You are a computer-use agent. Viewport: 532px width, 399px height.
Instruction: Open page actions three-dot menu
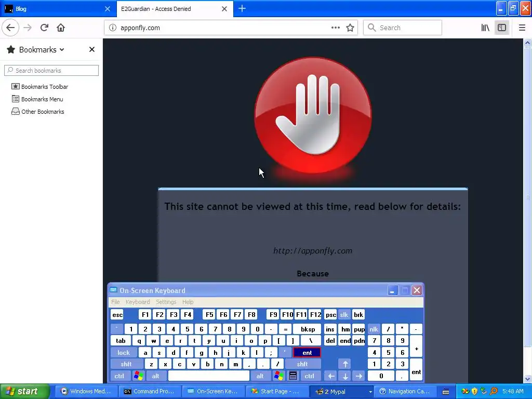[336, 28]
